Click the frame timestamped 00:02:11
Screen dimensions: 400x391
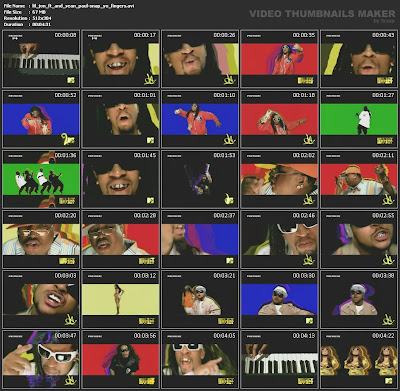click(359, 179)
